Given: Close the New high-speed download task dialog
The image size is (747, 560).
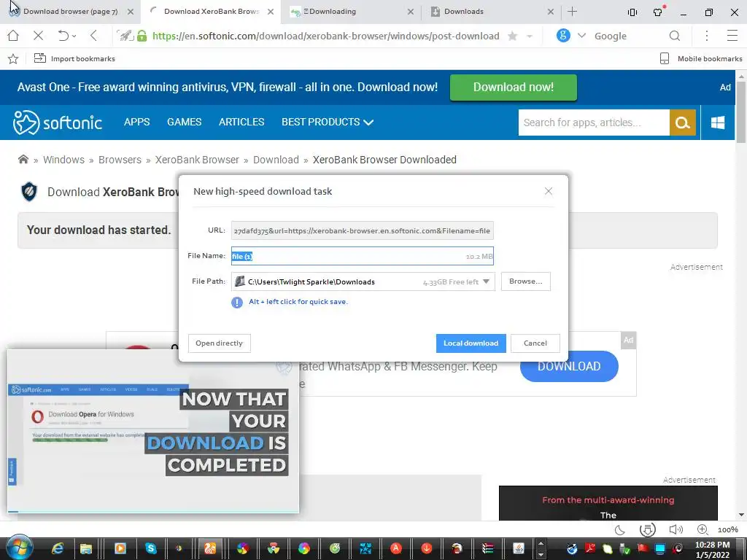Looking at the screenshot, I should click(x=549, y=191).
